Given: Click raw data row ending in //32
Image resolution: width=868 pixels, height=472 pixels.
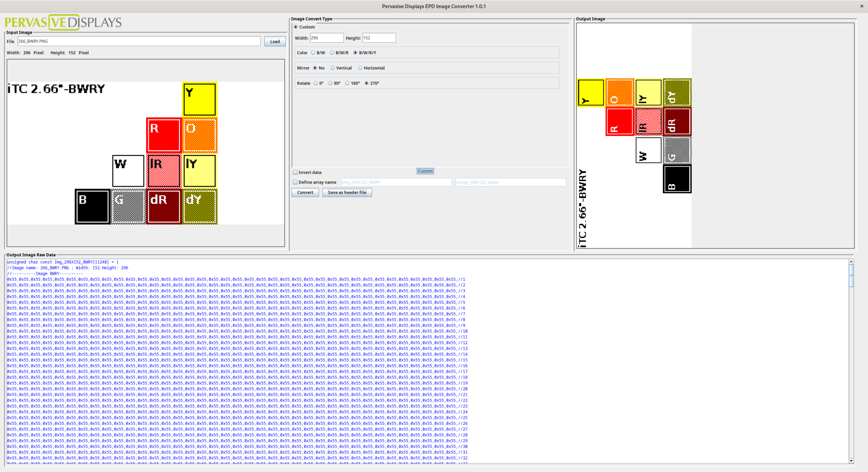Looking at the screenshot, I should click(237, 458).
